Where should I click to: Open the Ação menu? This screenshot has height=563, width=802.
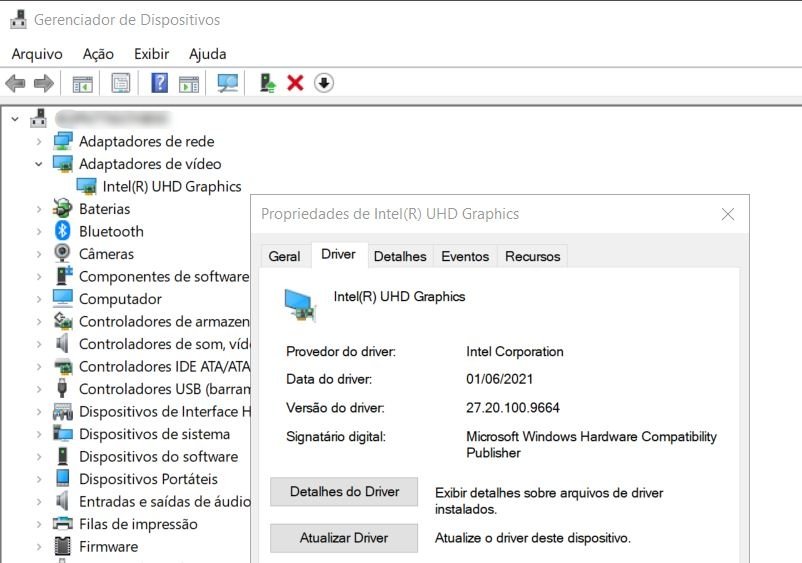(98, 54)
